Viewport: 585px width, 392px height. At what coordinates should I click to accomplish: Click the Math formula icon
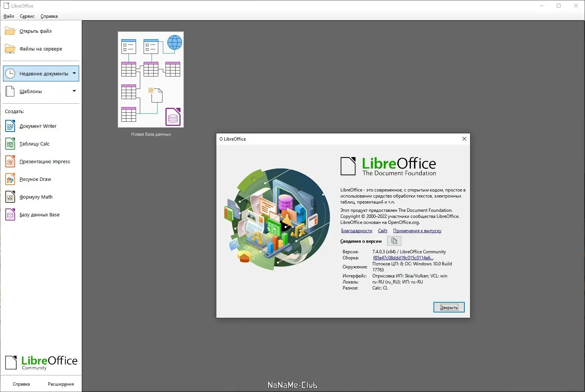pos(10,197)
